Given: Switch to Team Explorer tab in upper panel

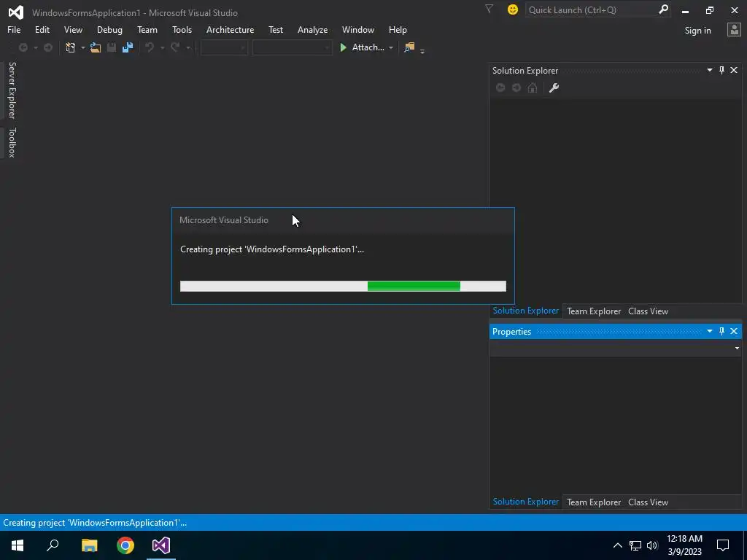Looking at the screenshot, I should (x=594, y=311).
